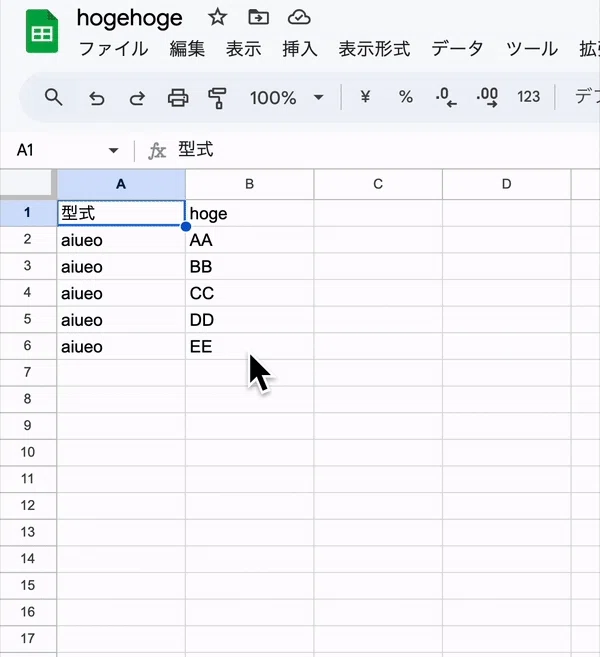Screen dimensions: 600x657
Task: Open the ツール menu
Action: tap(532, 49)
